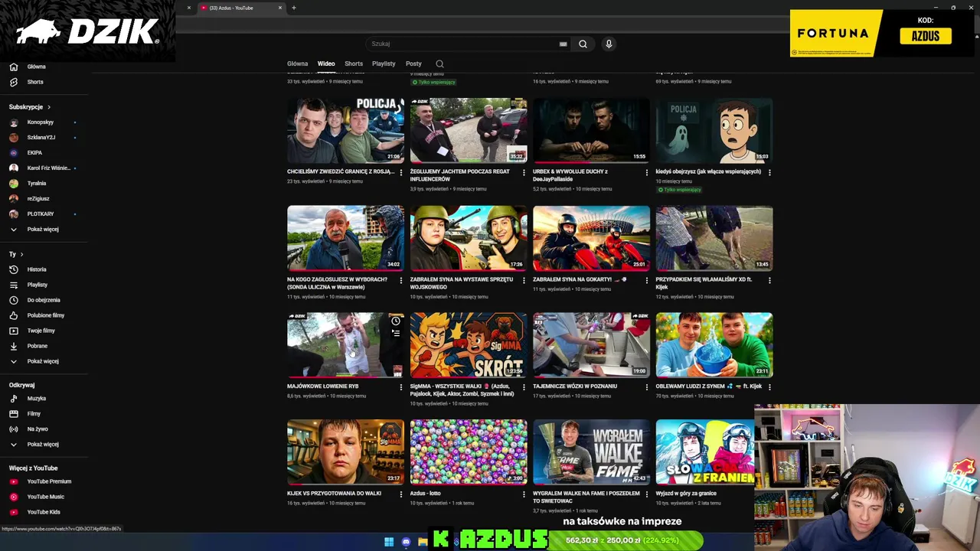Open the on-screen keyboard icon in search box
This screenshot has height=551, width=980.
click(563, 44)
